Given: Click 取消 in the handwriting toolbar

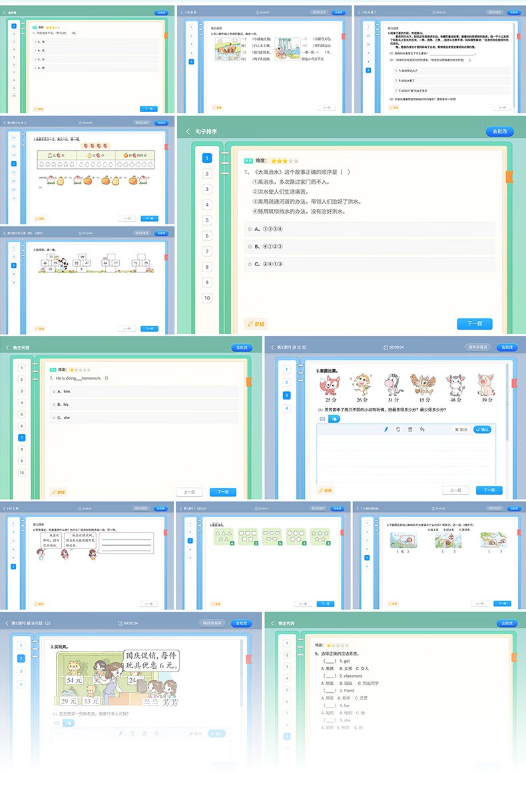Looking at the screenshot, I should click(460, 429).
